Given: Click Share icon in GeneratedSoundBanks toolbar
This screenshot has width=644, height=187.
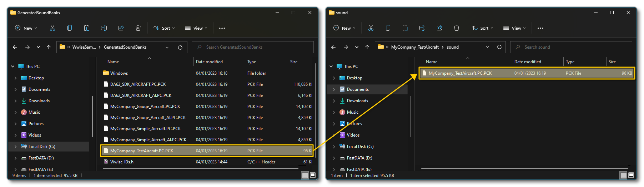Looking at the screenshot, I should 121,28.
